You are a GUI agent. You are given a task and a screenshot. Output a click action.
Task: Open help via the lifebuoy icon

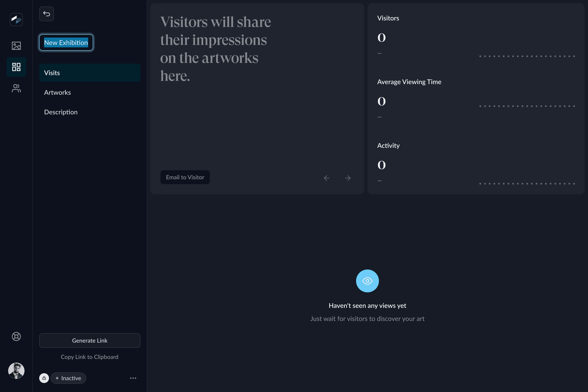pyautogui.click(x=16, y=336)
